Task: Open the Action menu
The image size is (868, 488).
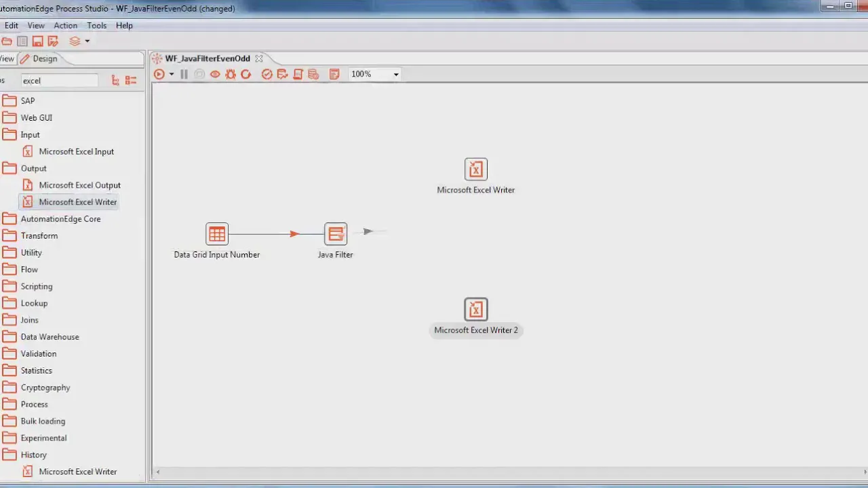Action: click(x=66, y=25)
